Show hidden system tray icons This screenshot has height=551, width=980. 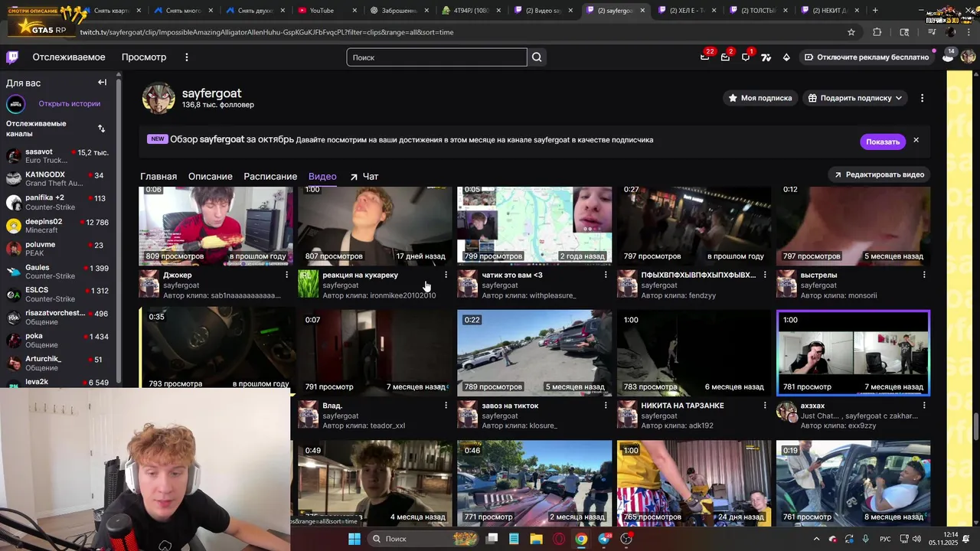(x=816, y=539)
